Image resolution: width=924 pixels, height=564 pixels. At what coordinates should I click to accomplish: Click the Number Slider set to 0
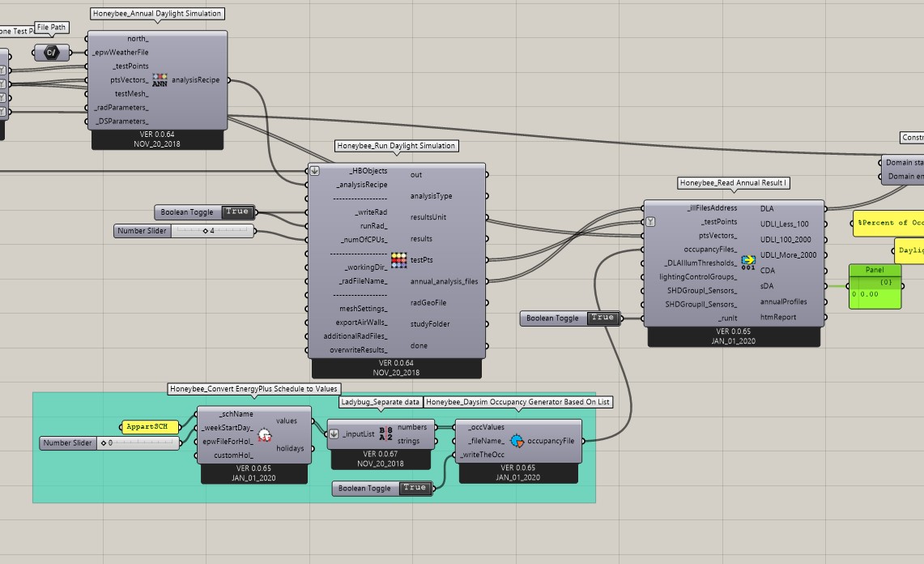tap(109, 443)
